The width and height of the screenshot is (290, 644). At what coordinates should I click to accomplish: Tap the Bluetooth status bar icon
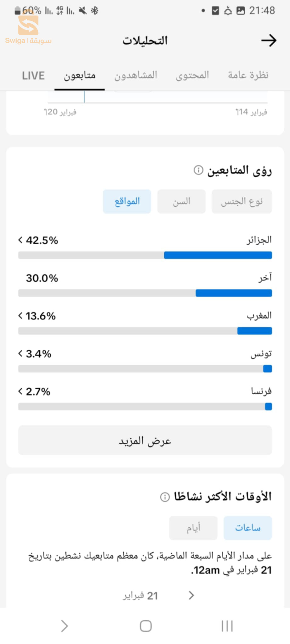(94, 11)
